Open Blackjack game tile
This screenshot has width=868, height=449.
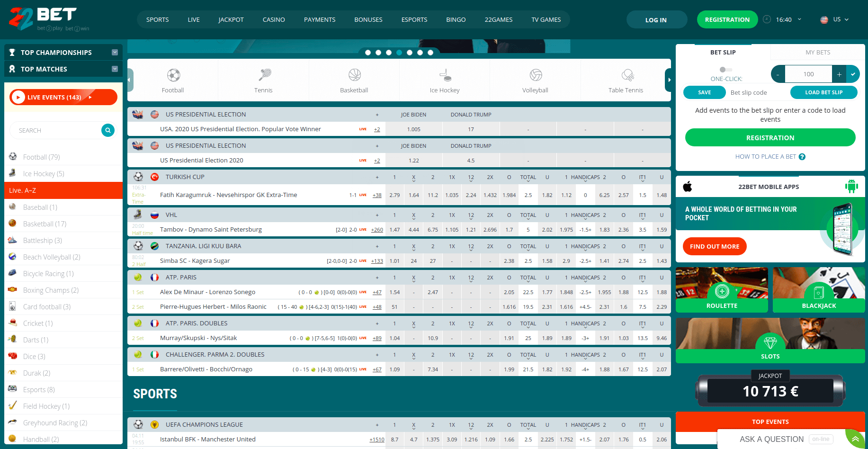[819, 290]
